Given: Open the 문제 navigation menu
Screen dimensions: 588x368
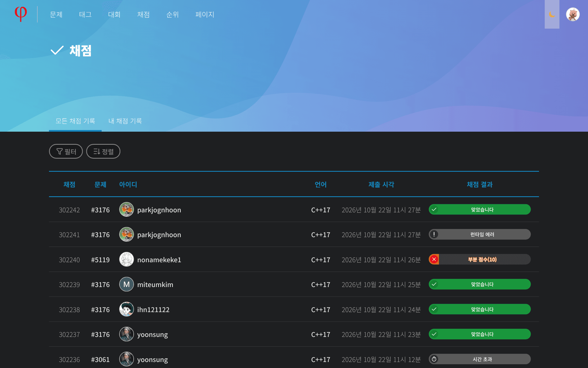Looking at the screenshot, I should [56, 14].
